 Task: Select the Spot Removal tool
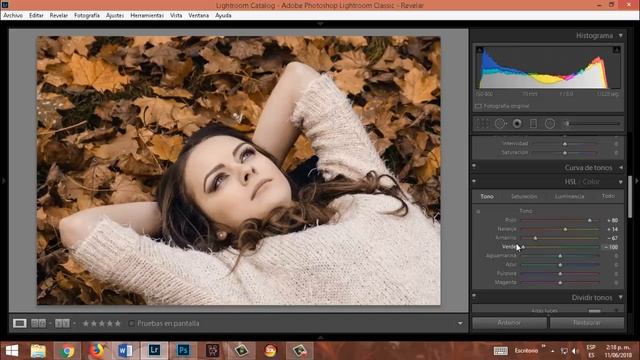(500, 123)
